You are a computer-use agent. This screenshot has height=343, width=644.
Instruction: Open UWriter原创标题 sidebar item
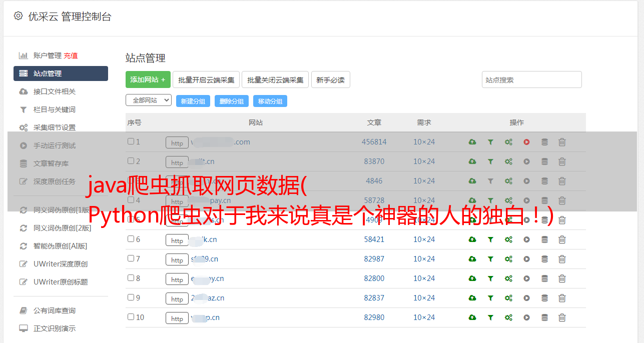tap(61, 282)
